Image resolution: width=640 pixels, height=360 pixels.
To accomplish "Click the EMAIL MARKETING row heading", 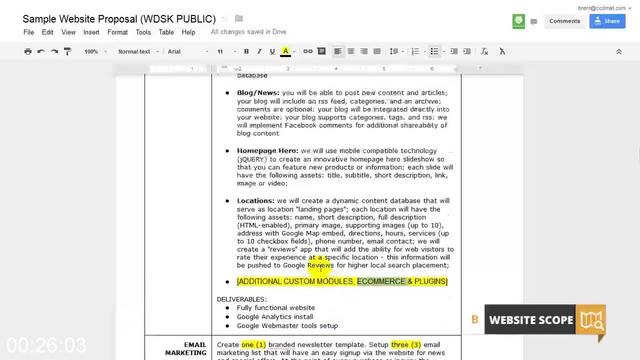I will pos(186,349).
